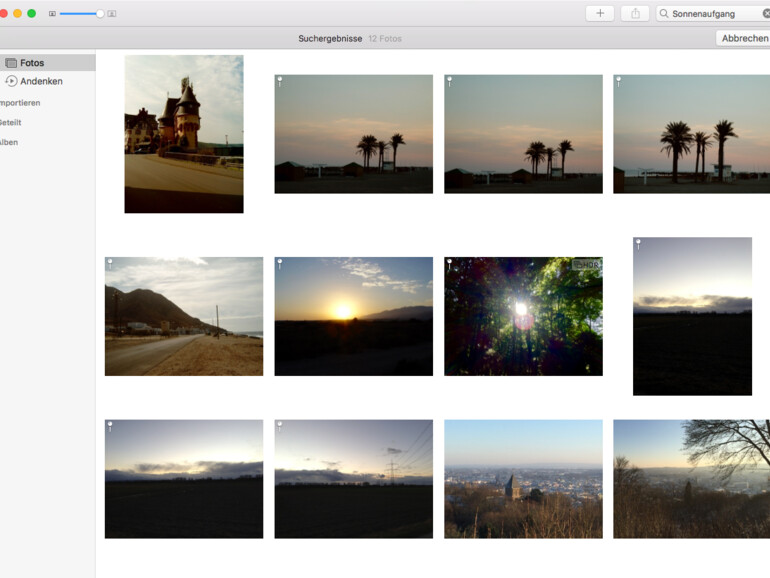
Task: Click the Fotos folder icon in sidebar
Action: click(x=11, y=63)
